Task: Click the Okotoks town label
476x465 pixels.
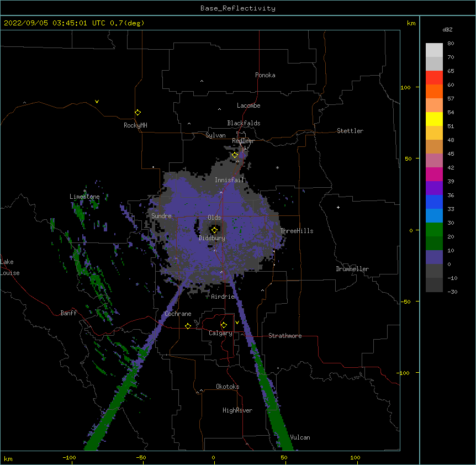Action: click(x=228, y=387)
